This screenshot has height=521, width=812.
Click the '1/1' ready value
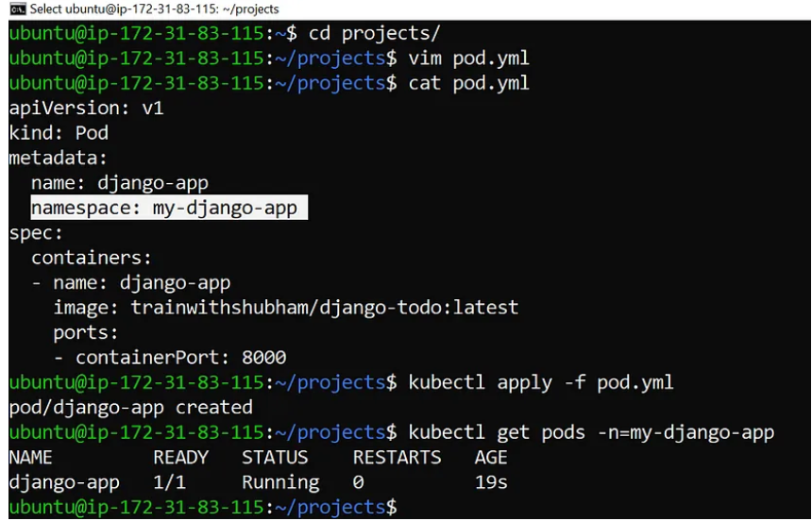pos(169,482)
